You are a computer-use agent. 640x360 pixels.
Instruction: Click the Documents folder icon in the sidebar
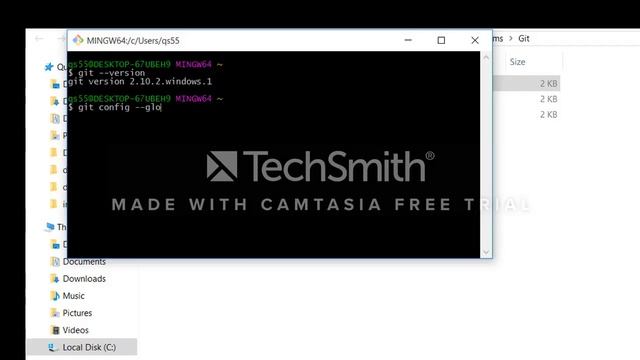tap(55, 262)
